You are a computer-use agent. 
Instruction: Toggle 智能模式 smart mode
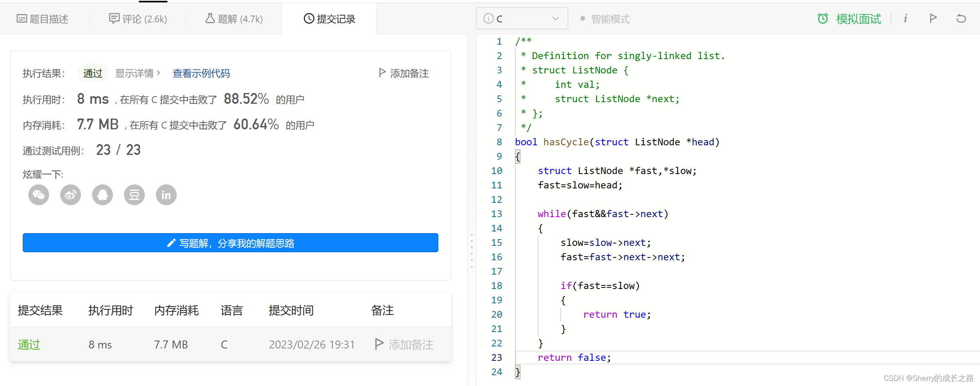point(605,19)
